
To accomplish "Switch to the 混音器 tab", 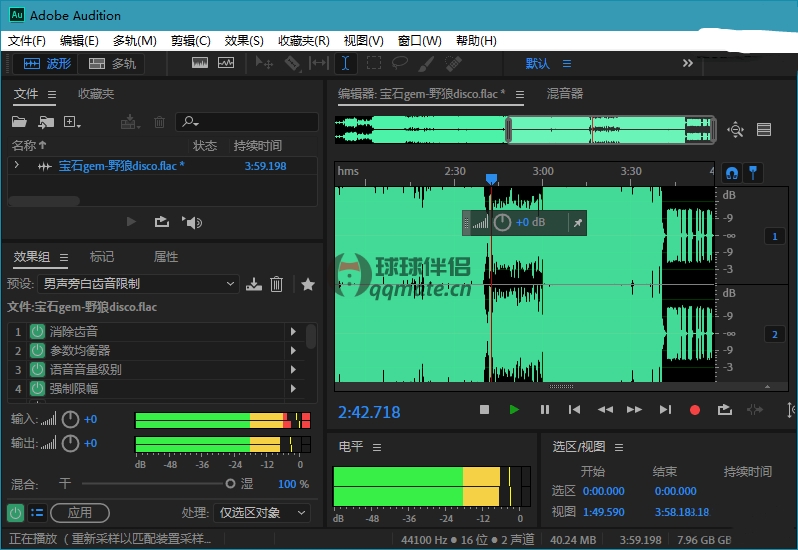I will point(565,94).
